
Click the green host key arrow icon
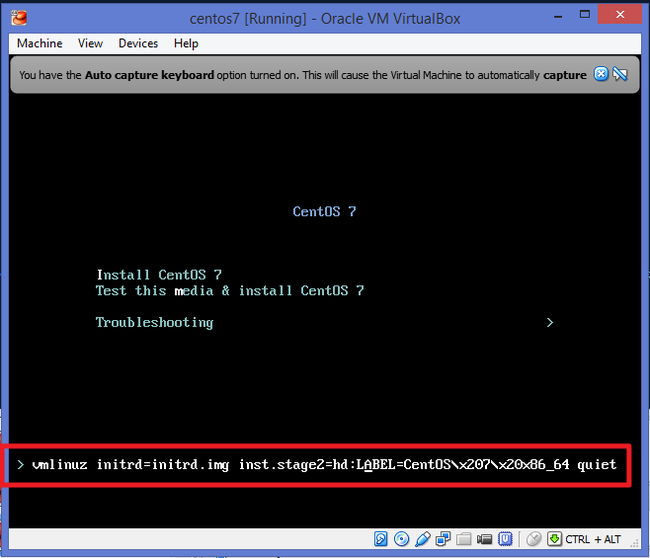coord(554,539)
